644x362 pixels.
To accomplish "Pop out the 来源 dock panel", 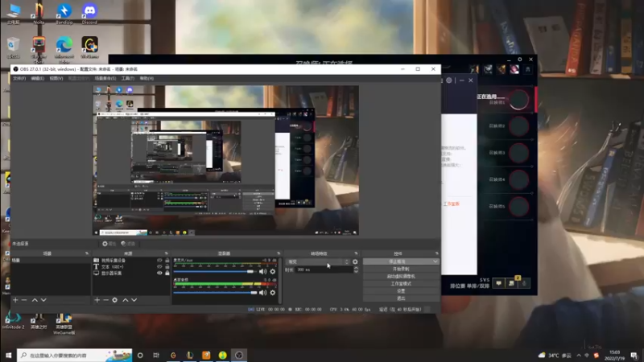I will [x=167, y=253].
